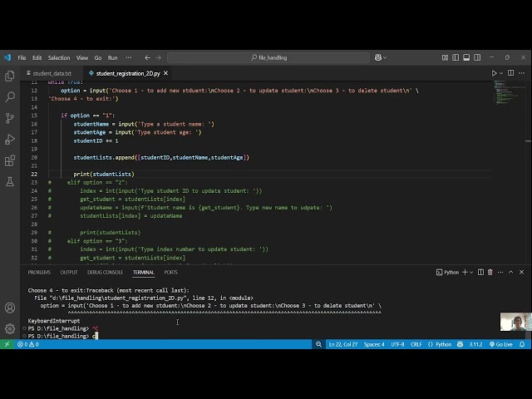Click Ln 22, Col 27 cursor position

click(343, 344)
